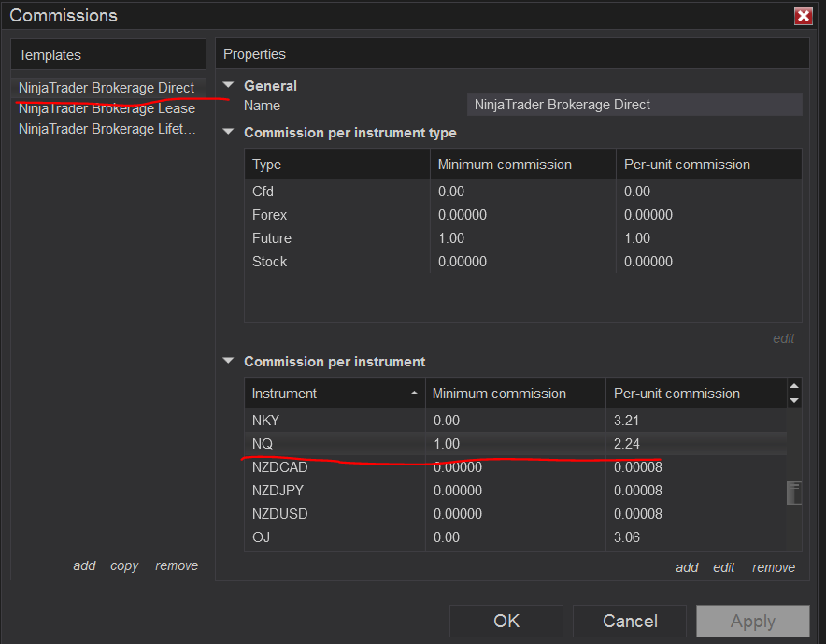Collapse the General section triangle

click(x=228, y=85)
